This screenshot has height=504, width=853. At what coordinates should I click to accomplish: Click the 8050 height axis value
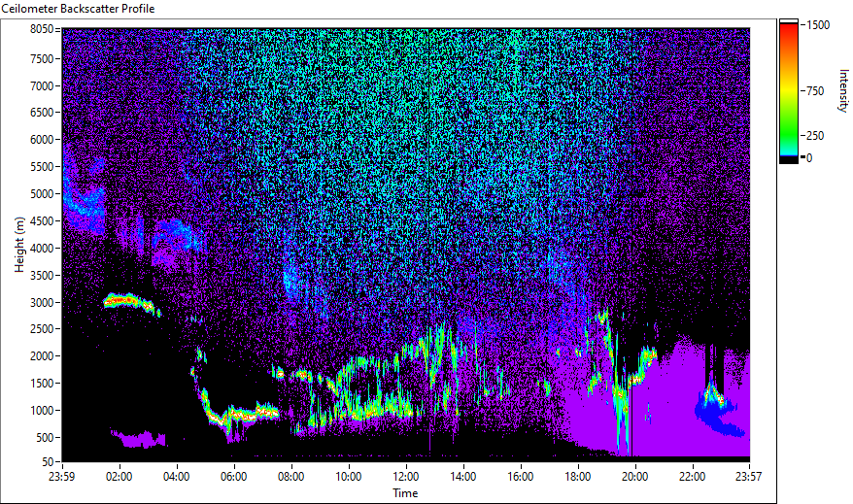pyautogui.click(x=42, y=29)
